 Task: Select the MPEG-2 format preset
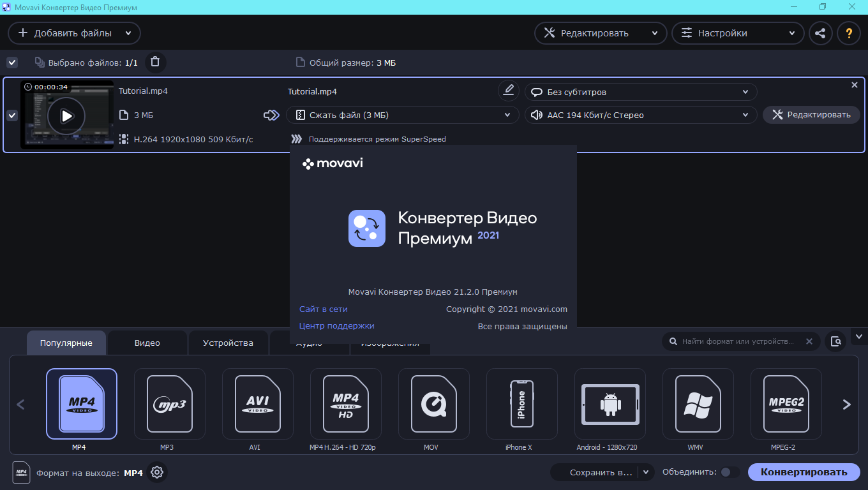click(786, 404)
